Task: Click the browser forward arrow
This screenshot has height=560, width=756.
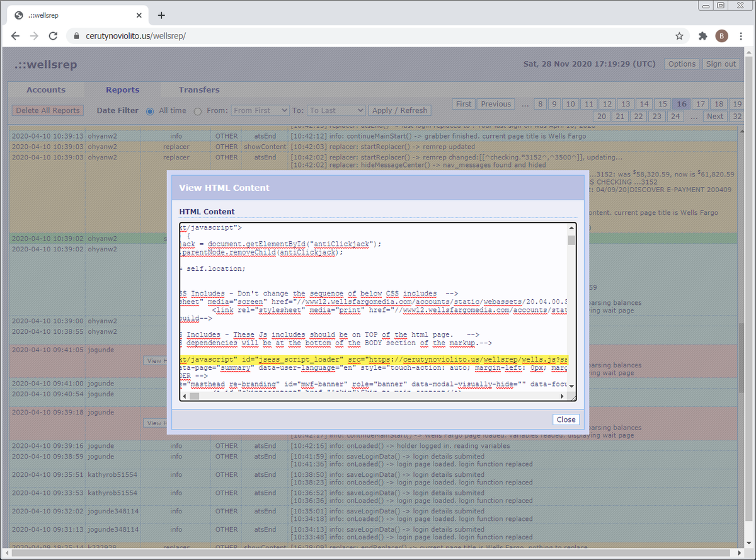Action: click(x=35, y=36)
